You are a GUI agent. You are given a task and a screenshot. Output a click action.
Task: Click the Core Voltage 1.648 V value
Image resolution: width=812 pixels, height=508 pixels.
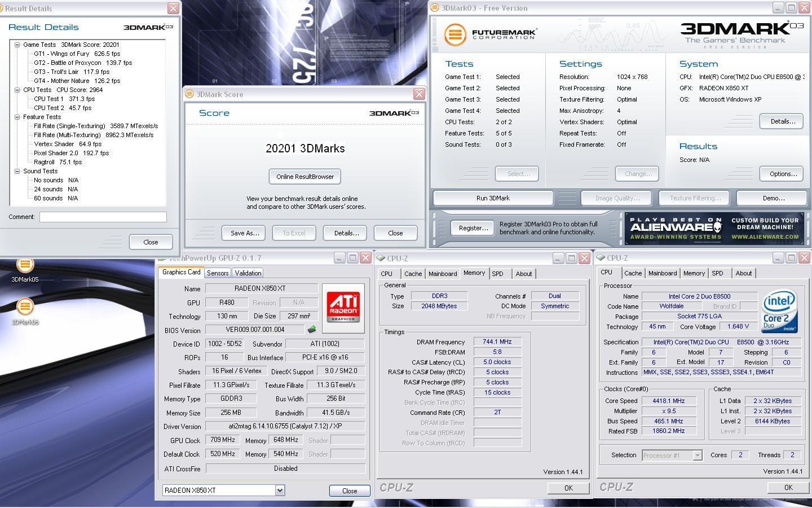tap(738, 327)
